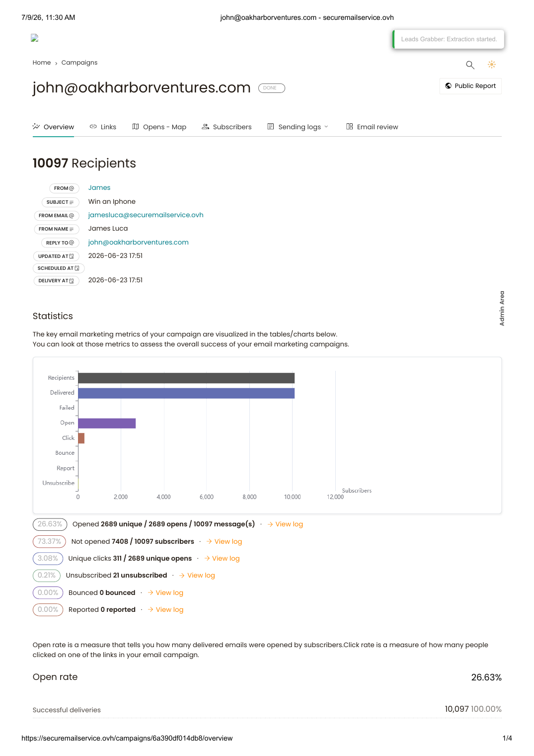Switch to the Email review tab
This screenshot has width=534, height=756.
372,127
